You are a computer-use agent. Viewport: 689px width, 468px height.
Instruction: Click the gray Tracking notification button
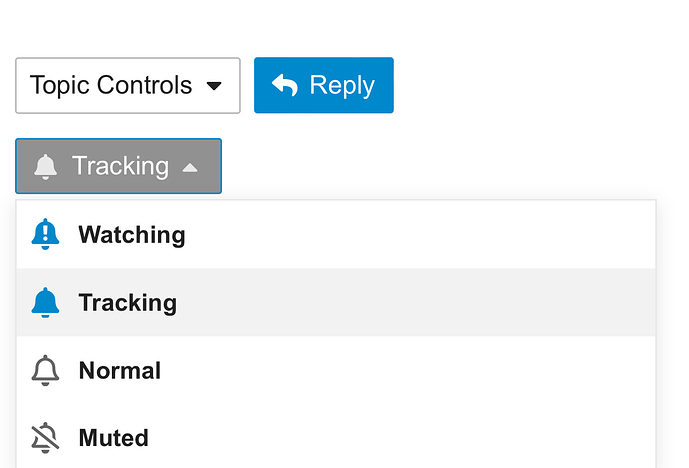point(118,166)
